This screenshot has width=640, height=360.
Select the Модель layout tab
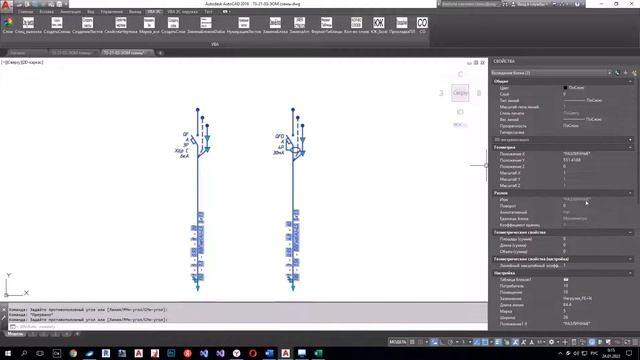point(15,334)
